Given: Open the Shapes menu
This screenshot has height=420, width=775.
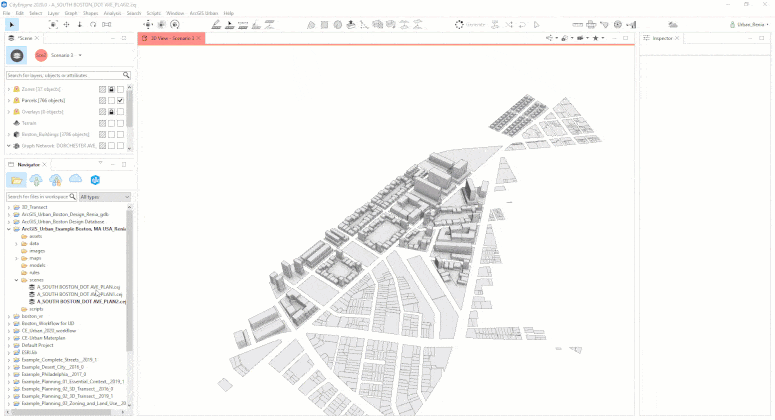Looking at the screenshot, I should click(90, 13).
